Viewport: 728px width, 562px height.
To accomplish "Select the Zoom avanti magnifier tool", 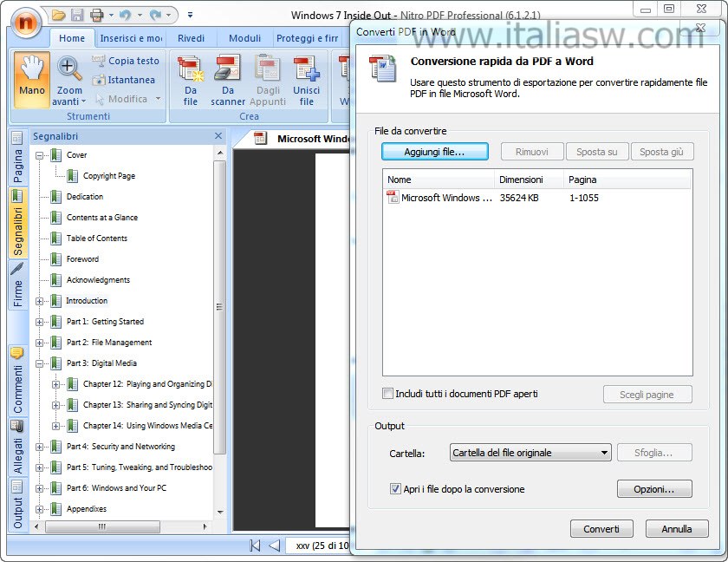I will 69,80.
